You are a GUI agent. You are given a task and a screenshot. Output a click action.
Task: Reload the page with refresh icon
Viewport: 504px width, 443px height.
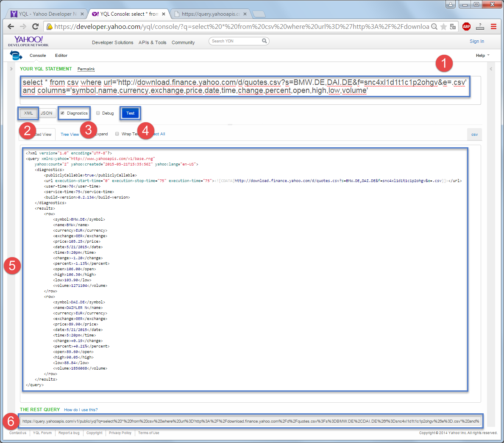[x=36, y=27]
